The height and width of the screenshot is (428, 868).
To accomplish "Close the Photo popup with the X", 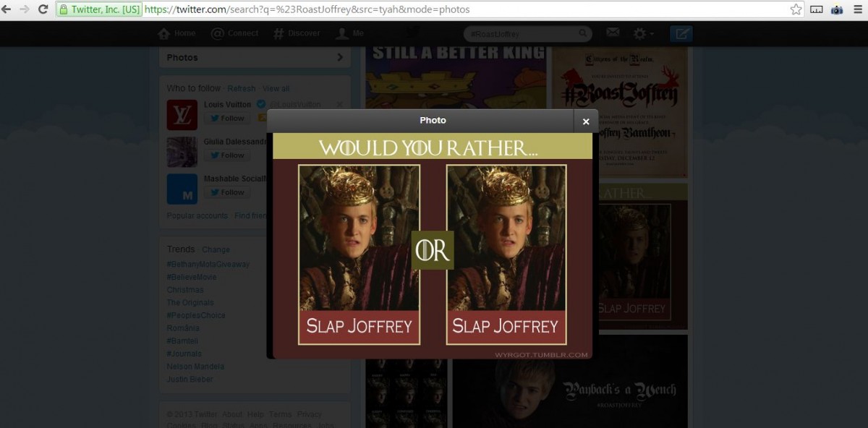I will (586, 121).
